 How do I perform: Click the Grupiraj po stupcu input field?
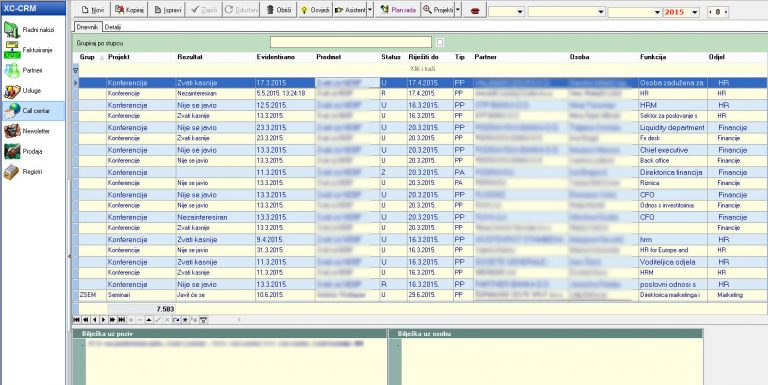(351, 43)
